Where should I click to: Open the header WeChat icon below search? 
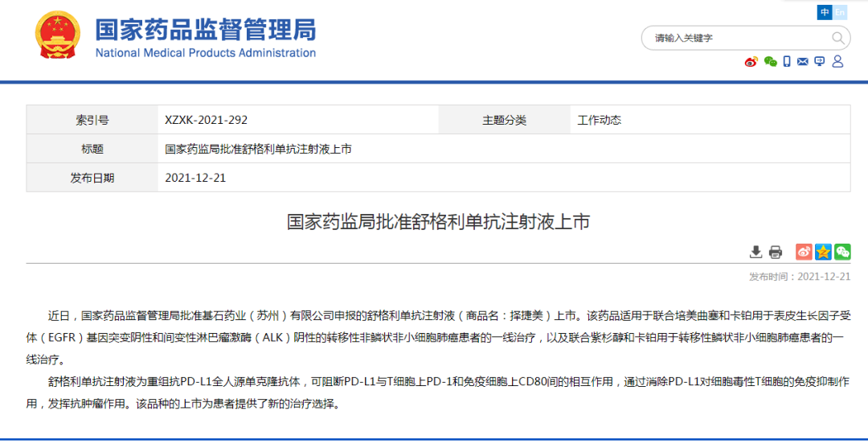[x=770, y=62]
